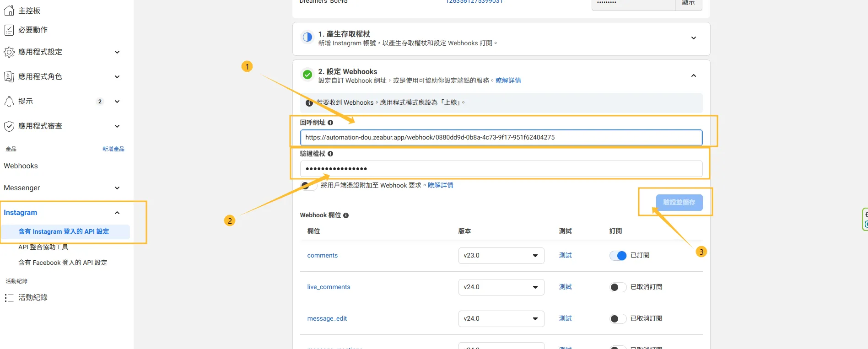
Task: Expand step 1 產生存取權杖 chevron
Action: tap(694, 38)
